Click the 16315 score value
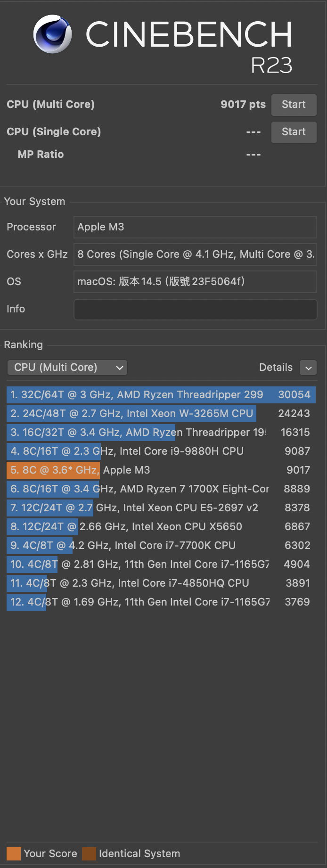The image size is (327, 868). (x=295, y=433)
